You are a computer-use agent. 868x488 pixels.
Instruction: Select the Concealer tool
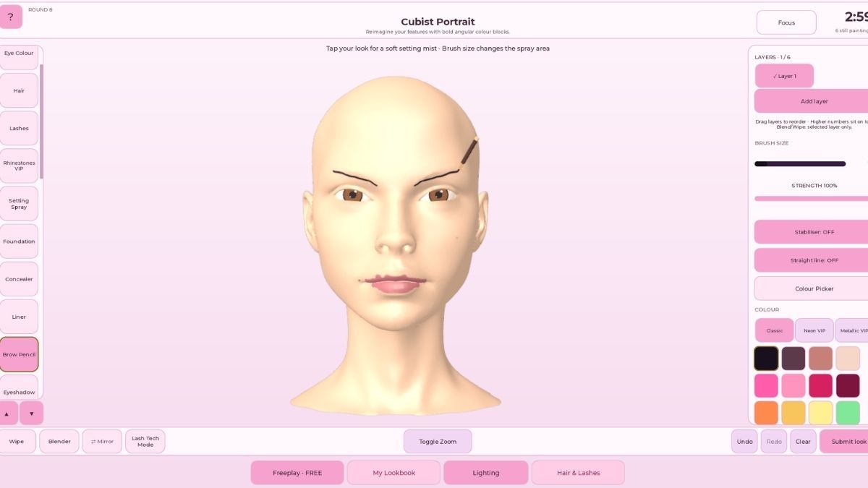(19, 279)
